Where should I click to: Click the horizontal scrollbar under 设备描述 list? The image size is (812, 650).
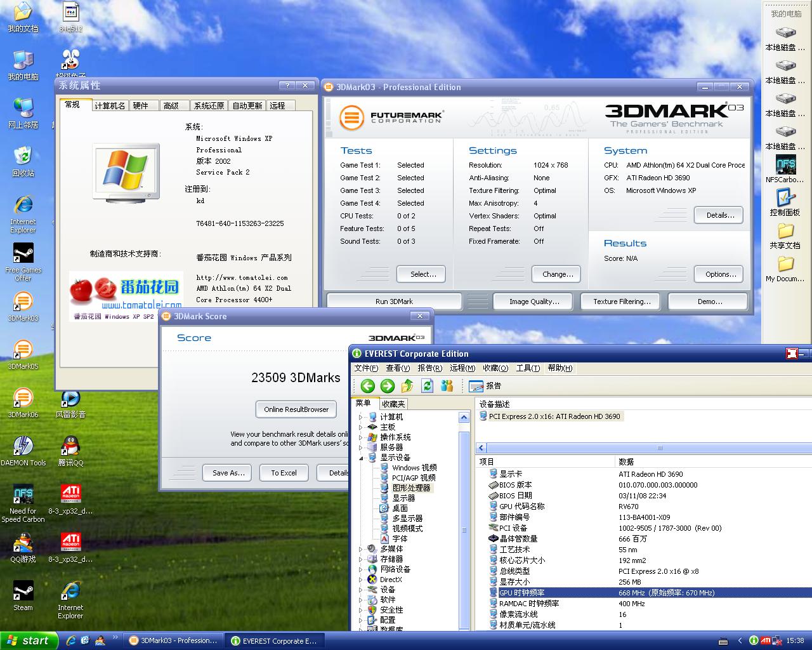point(660,448)
